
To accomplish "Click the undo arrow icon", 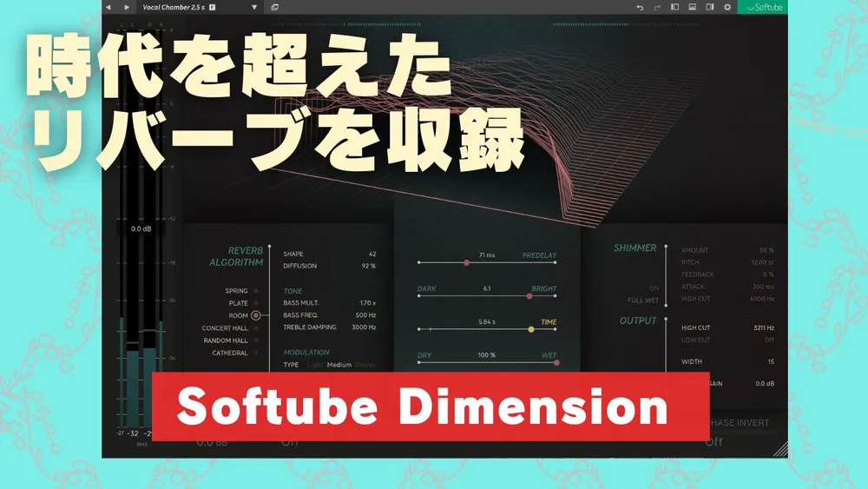I will click(640, 7).
